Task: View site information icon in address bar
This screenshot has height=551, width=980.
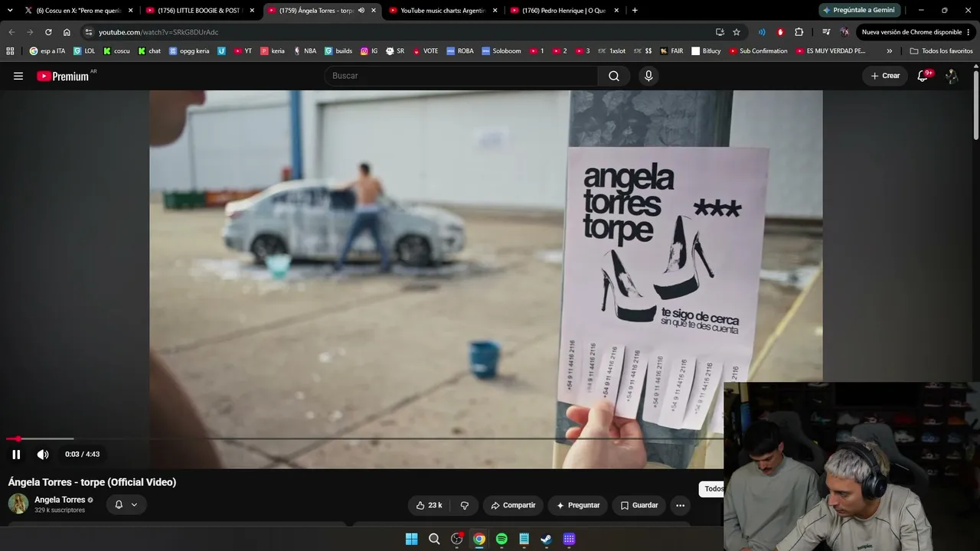Action: (x=89, y=32)
